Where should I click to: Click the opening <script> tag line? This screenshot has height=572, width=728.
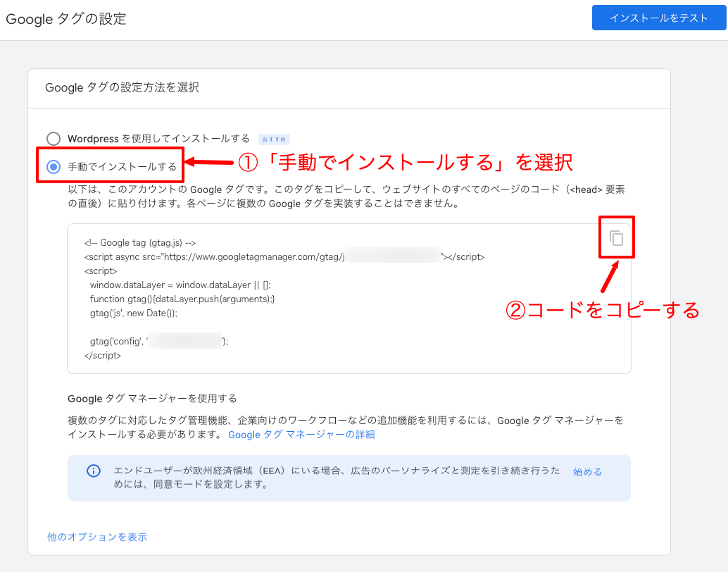[101, 271]
